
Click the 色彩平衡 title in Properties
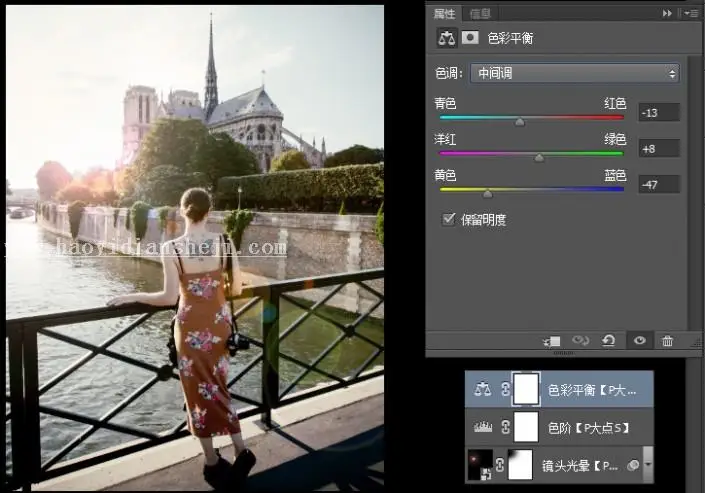[x=510, y=38]
